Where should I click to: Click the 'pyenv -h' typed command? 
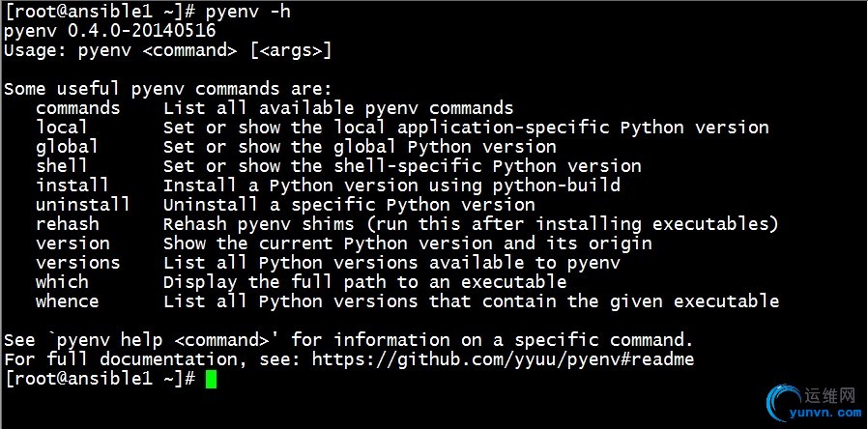point(248,13)
